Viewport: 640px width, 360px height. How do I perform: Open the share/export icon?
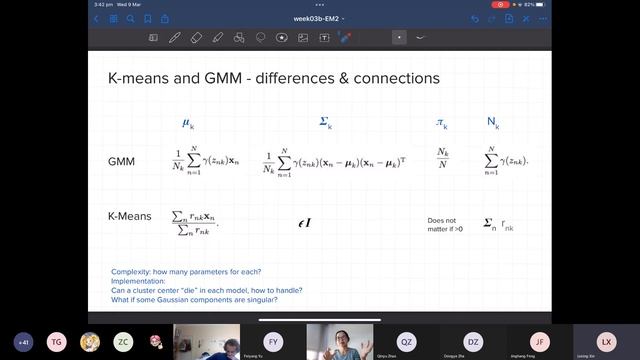pos(164,19)
